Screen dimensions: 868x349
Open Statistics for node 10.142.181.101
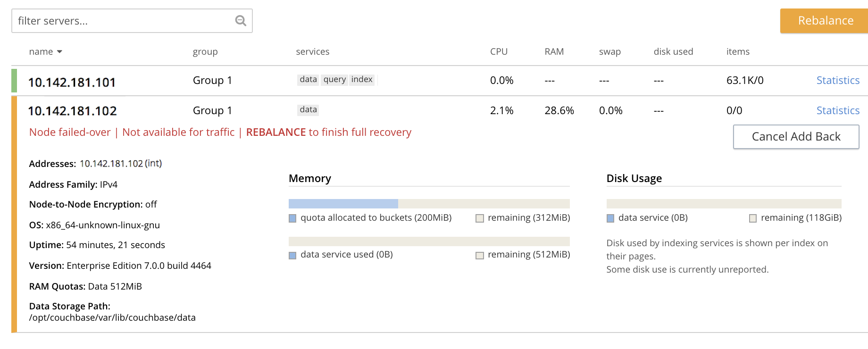coord(838,80)
